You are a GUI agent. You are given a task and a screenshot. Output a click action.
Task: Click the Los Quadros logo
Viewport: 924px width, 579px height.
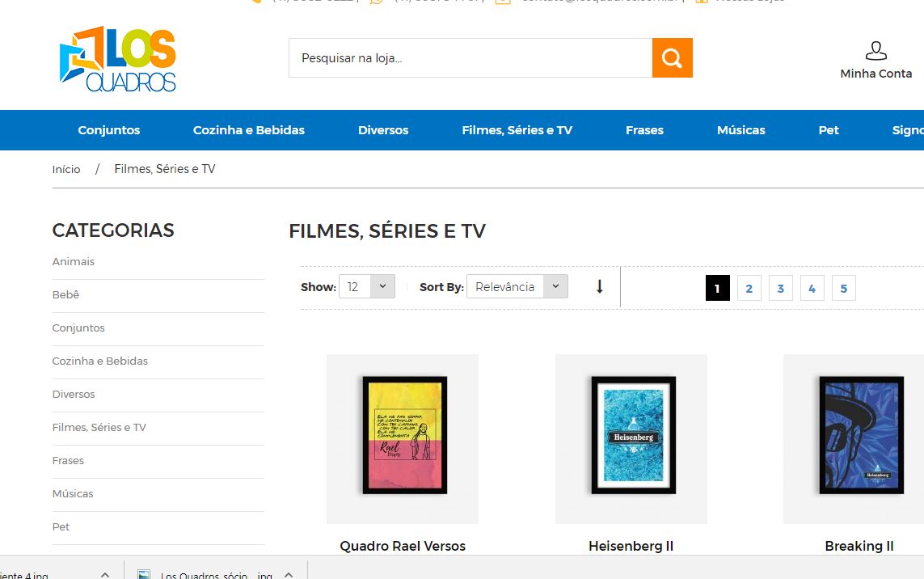(x=118, y=60)
